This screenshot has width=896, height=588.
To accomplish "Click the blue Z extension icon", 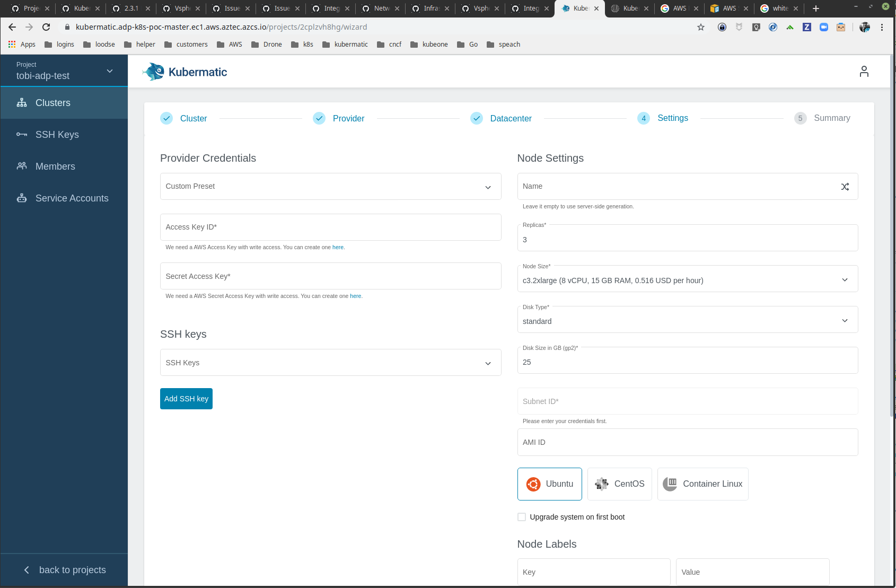I will [x=807, y=27].
